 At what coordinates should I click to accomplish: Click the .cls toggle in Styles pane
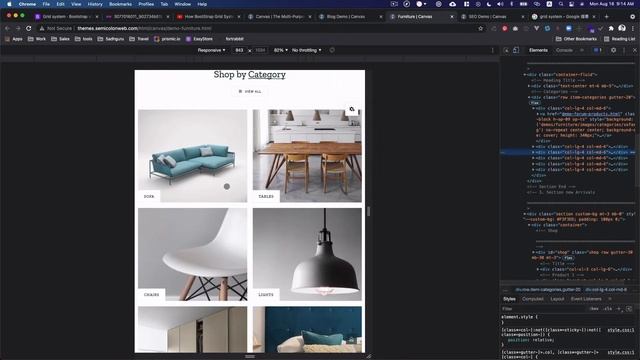click(x=607, y=309)
